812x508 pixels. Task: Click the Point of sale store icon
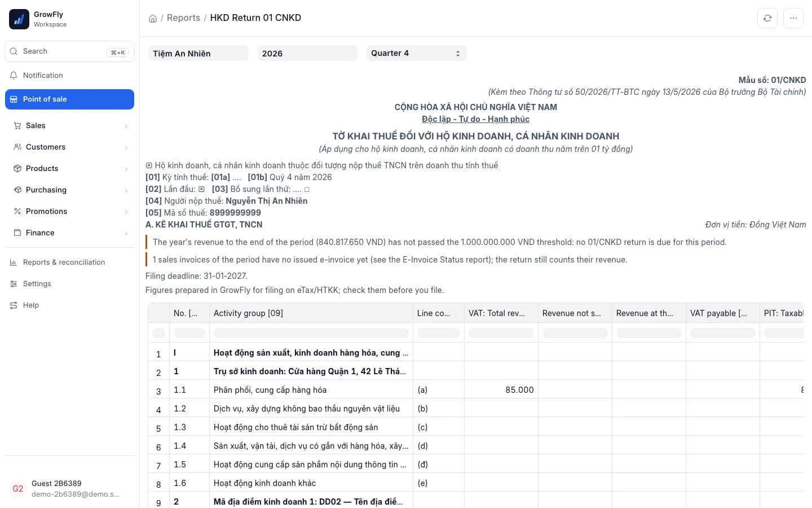pos(14,99)
